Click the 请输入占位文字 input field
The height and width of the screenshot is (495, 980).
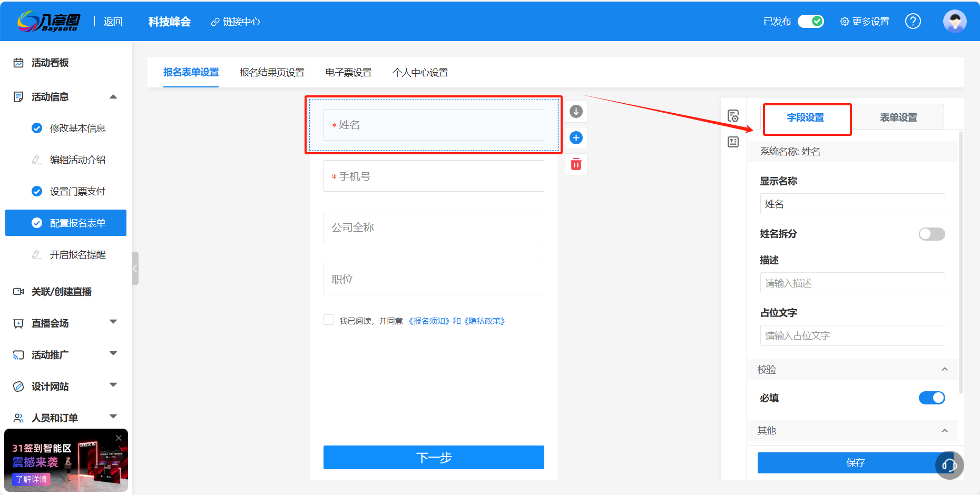[852, 335]
